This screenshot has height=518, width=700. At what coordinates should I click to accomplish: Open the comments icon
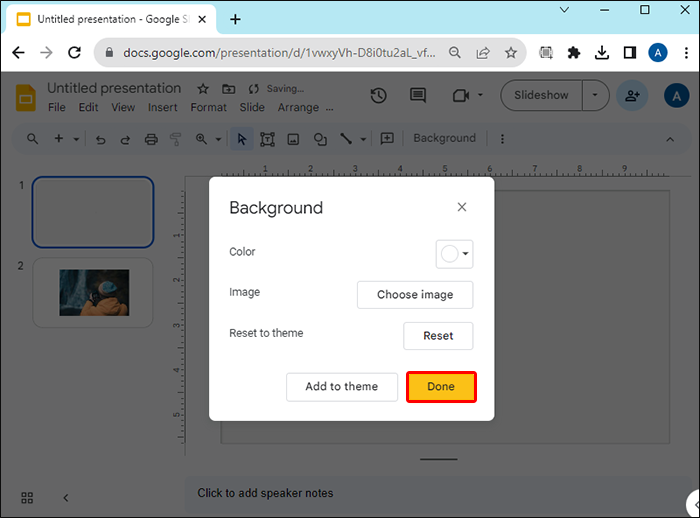[418, 95]
